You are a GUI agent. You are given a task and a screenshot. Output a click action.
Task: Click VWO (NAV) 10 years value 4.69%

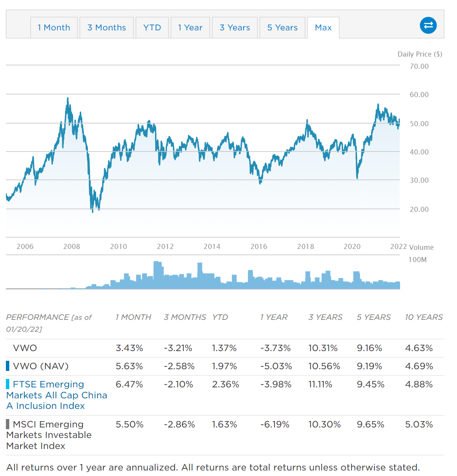pos(419,366)
